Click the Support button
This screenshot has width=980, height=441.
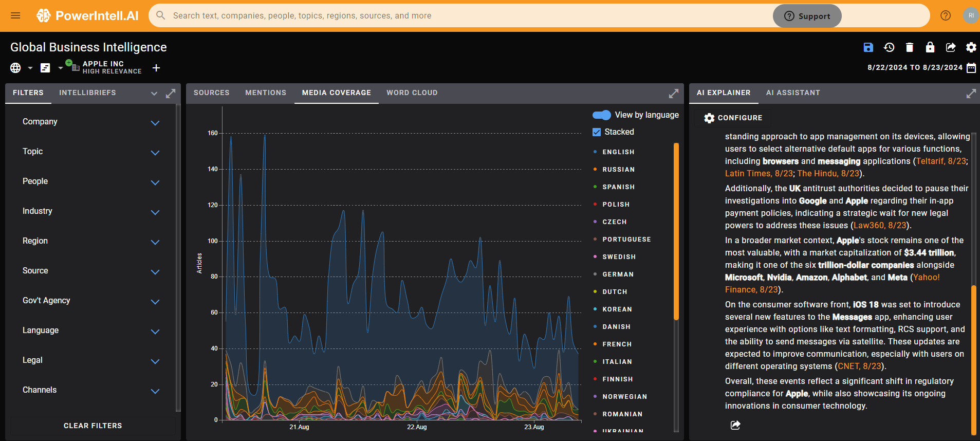[x=807, y=16]
